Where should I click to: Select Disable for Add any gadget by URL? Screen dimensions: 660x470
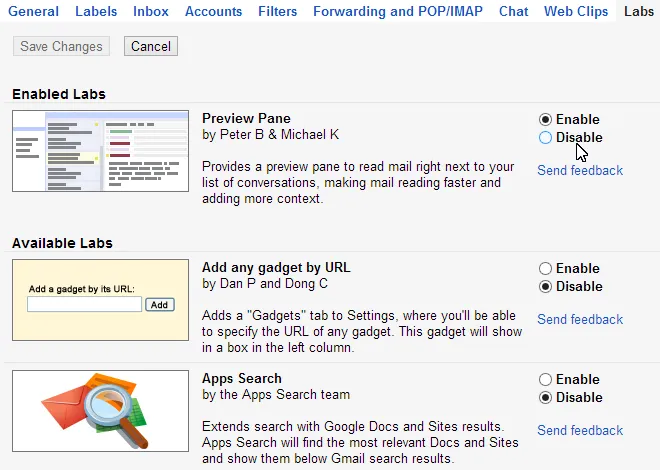(545, 286)
